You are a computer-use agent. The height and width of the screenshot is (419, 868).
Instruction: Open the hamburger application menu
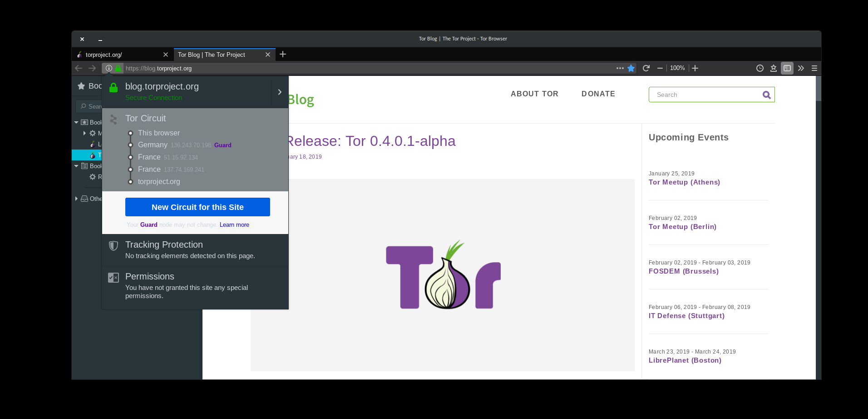point(814,68)
